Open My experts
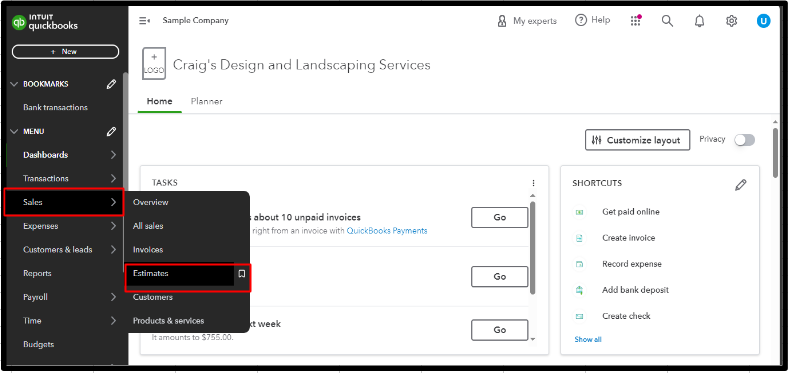The width and height of the screenshot is (788, 373). point(527,21)
